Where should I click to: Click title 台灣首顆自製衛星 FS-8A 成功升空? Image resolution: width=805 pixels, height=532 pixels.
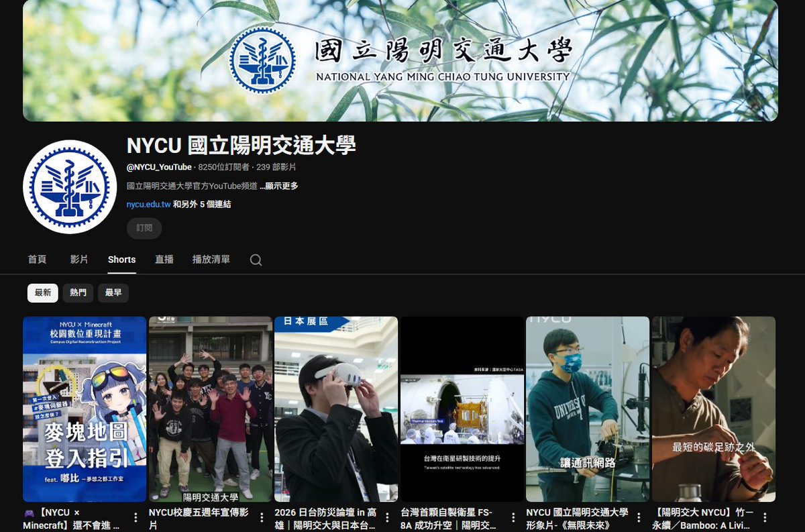[449, 519]
